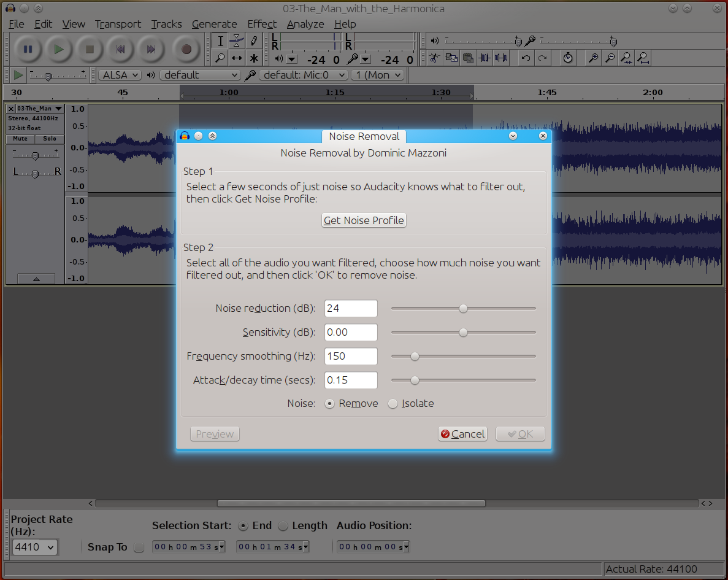Click the Sensitivity slider handle

click(463, 333)
